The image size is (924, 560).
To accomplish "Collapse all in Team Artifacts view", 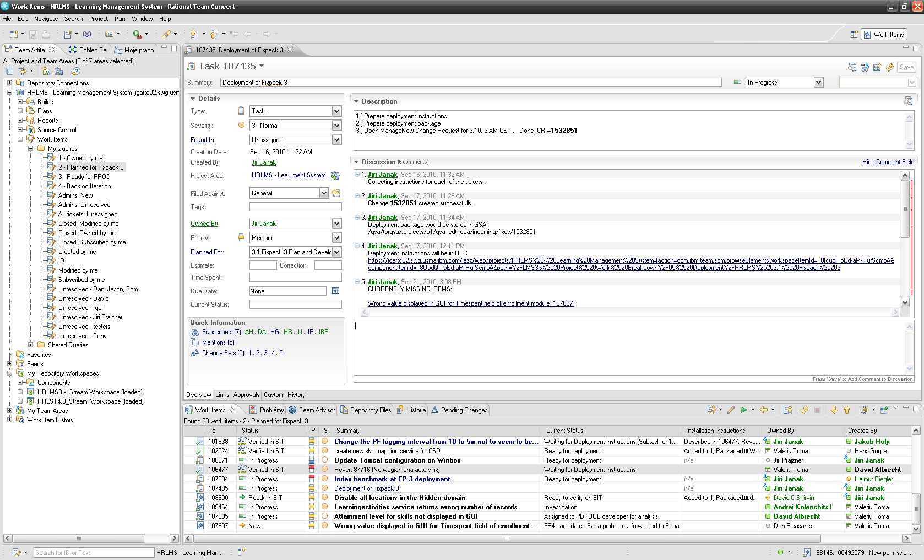I will (x=10, y=72).
